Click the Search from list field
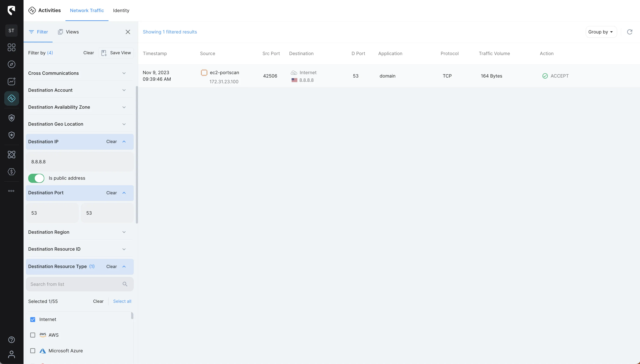 point(80,284)
